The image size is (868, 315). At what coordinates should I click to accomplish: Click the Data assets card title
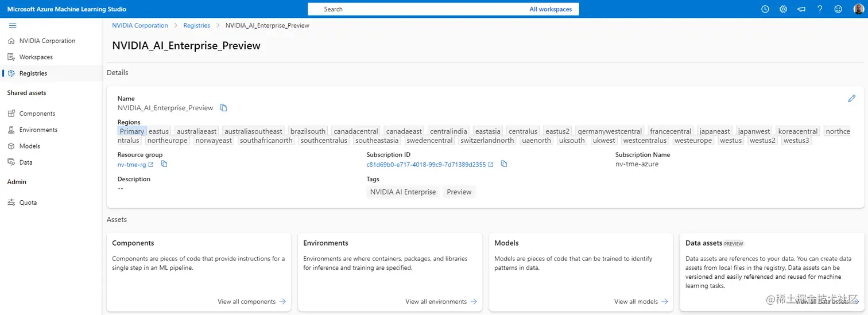click(x=704, y=243)
